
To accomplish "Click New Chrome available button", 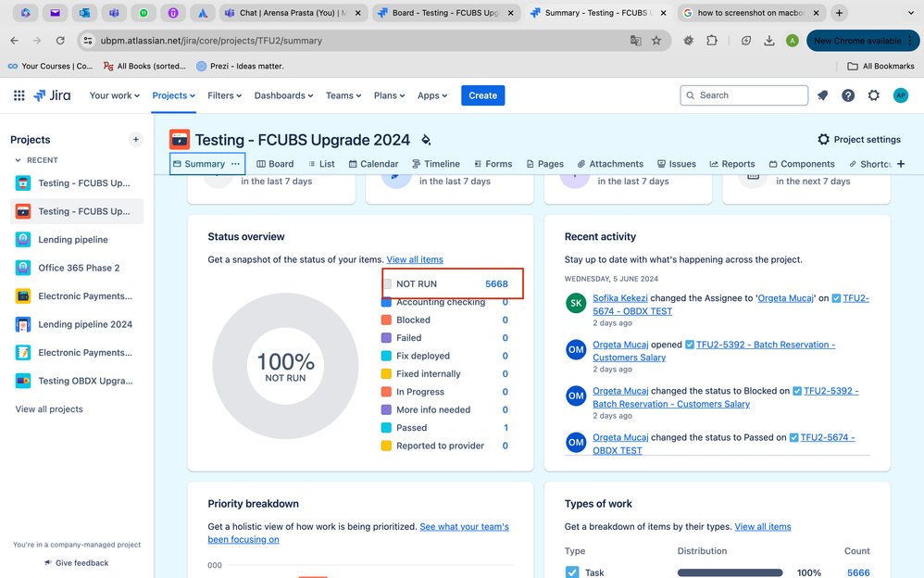I will 863,41.
